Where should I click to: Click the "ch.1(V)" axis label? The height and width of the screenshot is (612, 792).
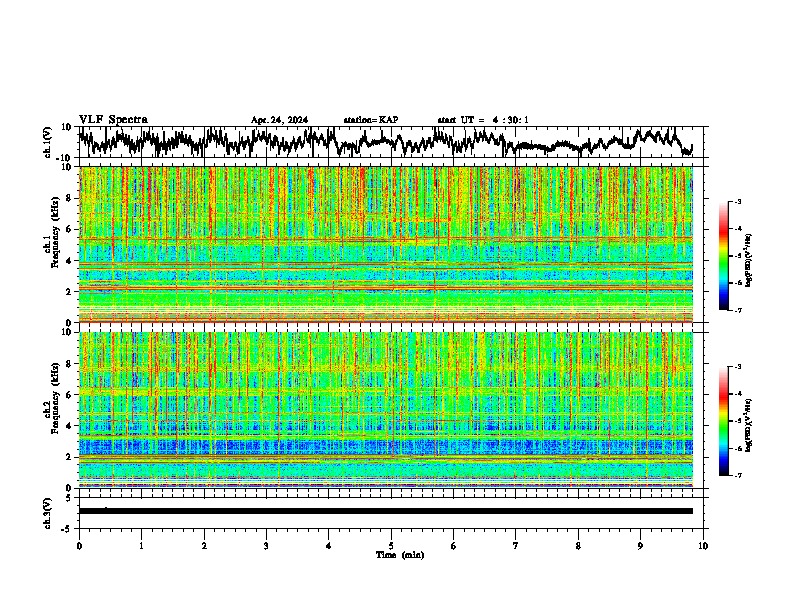tap(48, 142)
